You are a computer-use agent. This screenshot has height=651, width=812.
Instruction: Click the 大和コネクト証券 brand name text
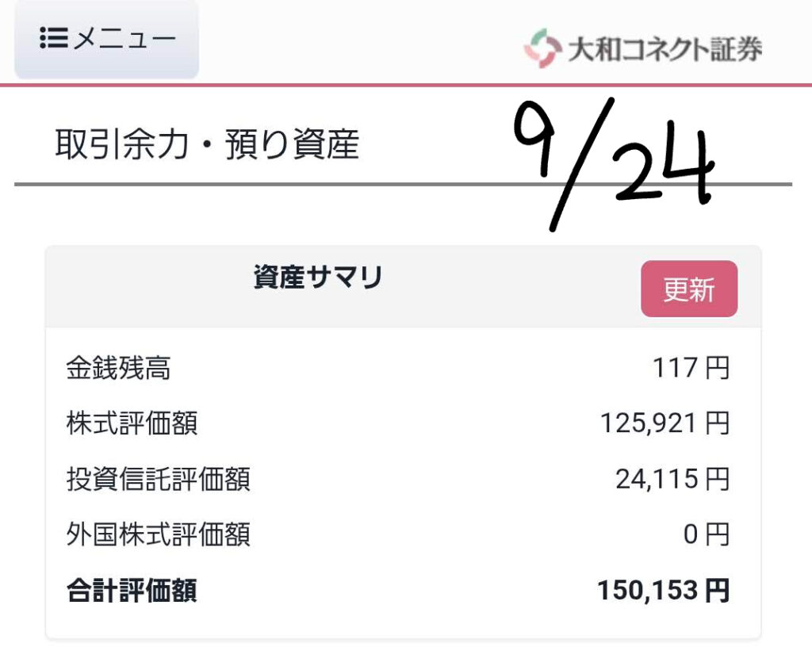coord(665,49)
